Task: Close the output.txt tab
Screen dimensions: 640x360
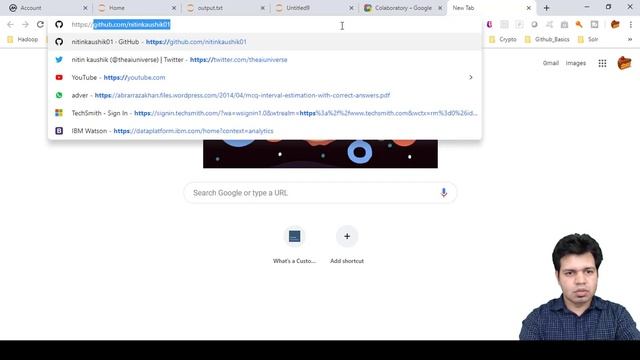Action: pyautogui.click(x=262, y=8)
